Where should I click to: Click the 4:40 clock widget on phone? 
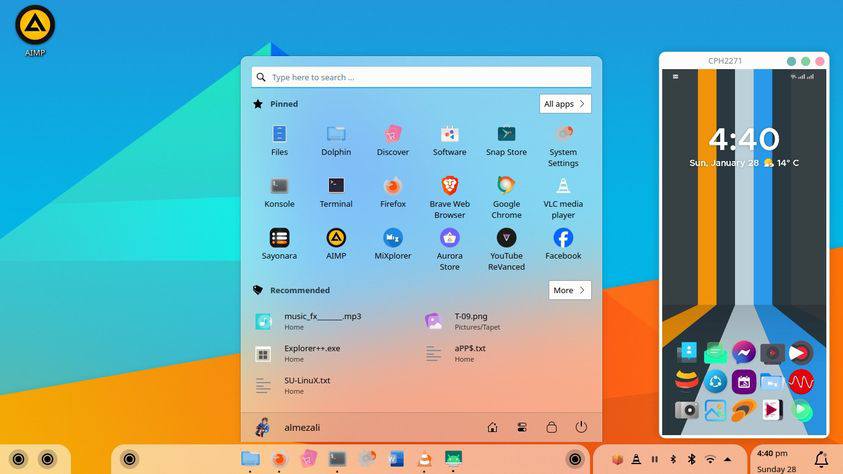coord(744,139)
